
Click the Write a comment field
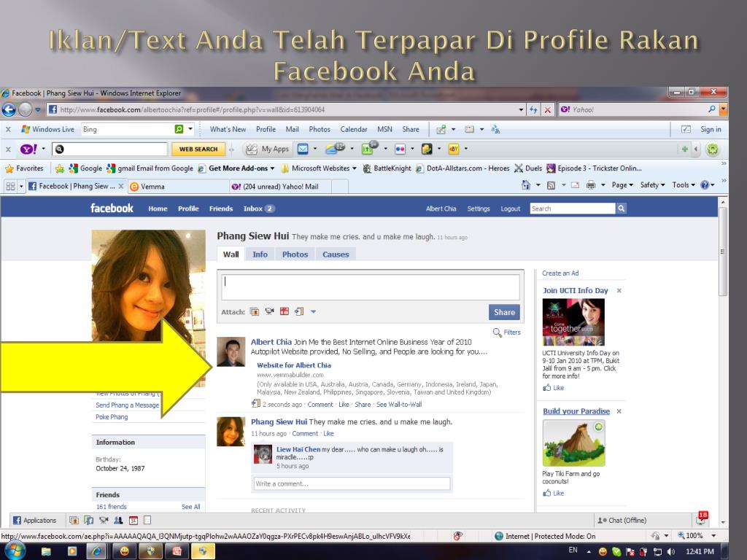352,483
